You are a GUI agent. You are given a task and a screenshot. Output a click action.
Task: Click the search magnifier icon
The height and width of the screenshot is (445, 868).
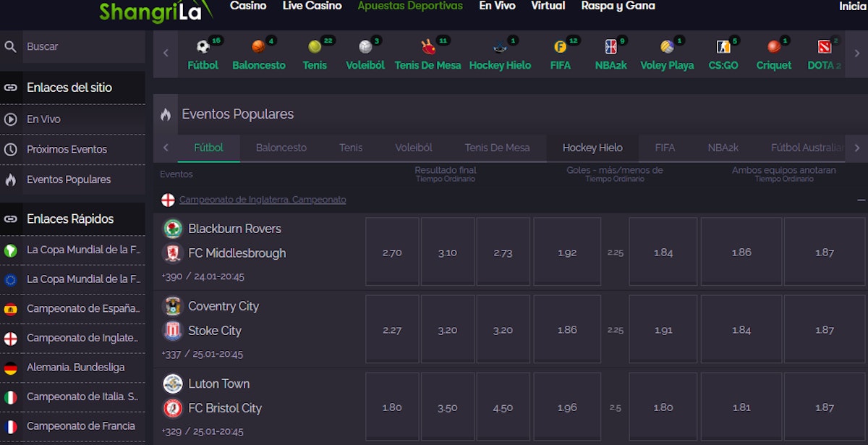coord(11,46)
